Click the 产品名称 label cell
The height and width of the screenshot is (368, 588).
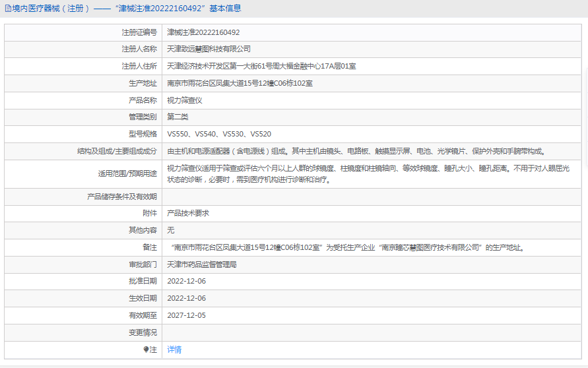(x=83, y=100)
